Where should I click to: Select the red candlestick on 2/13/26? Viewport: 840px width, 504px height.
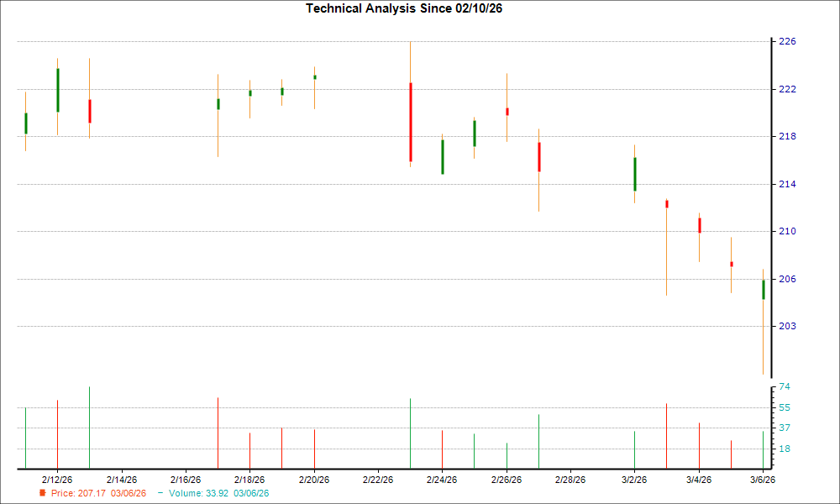pyautogui.click(x=89, y=112)
